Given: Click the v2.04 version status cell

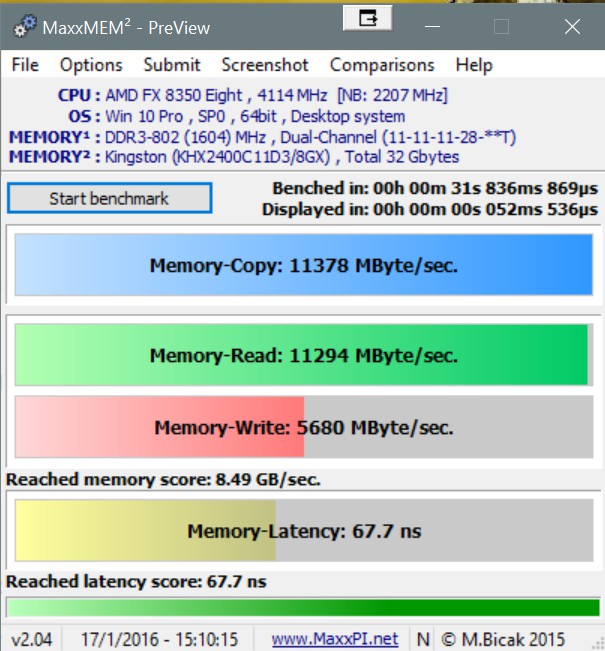Looking at the screenshot, I should (x=32, y=639).
